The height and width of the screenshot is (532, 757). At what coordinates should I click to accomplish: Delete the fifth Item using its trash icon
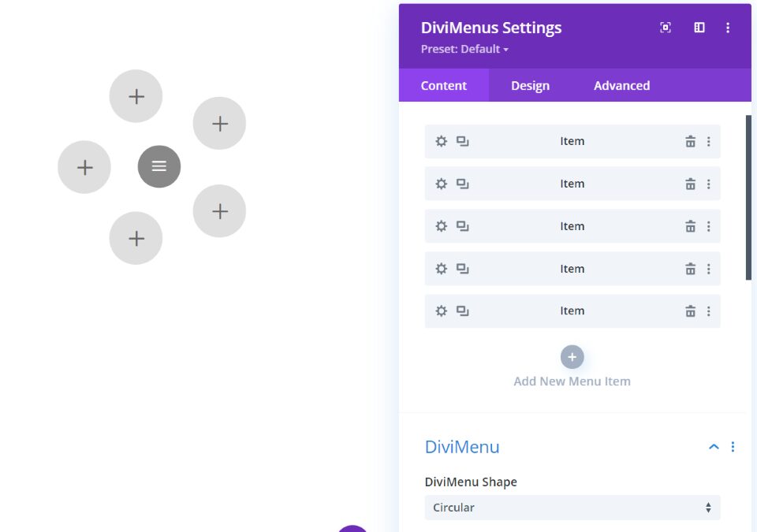[690, 311]
